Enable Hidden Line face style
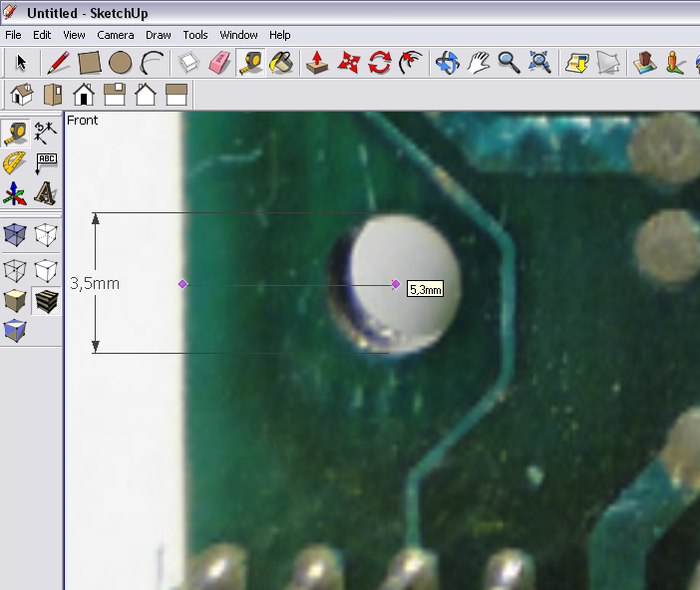Screen dimensions: 700x590 (46, 270)
